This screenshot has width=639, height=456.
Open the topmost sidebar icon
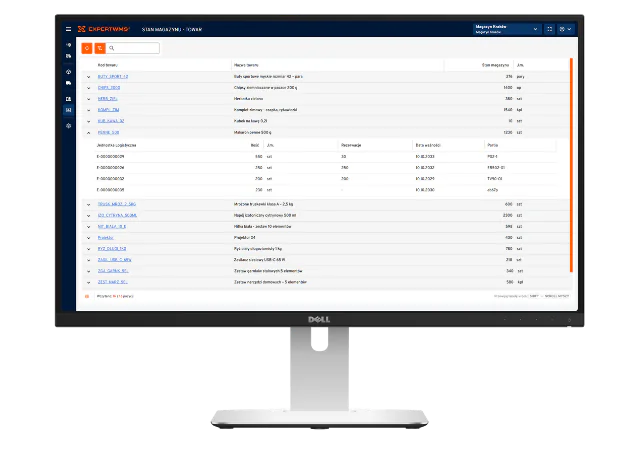68,45
